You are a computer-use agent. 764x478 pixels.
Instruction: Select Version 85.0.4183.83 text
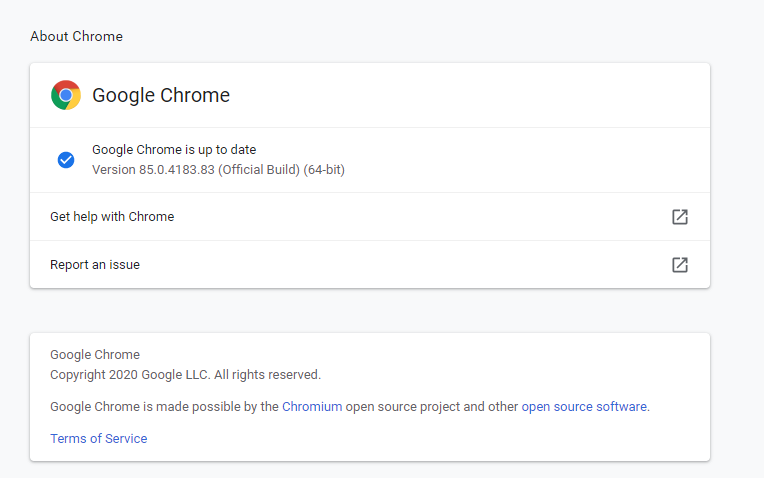click(153, 170)
